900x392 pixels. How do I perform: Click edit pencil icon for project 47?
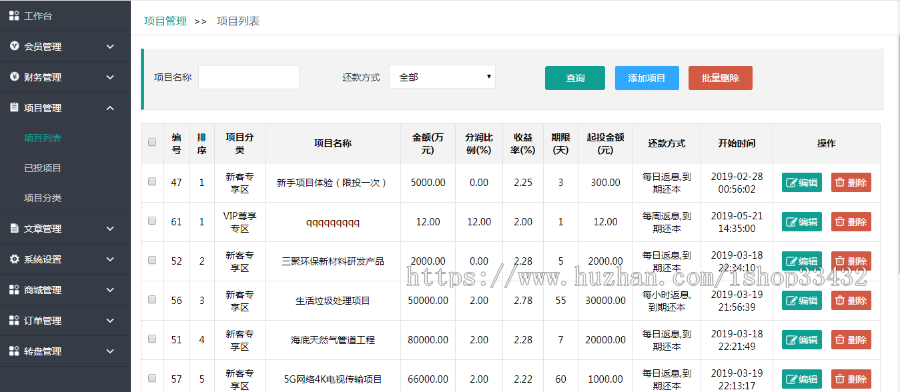(791, 183)
